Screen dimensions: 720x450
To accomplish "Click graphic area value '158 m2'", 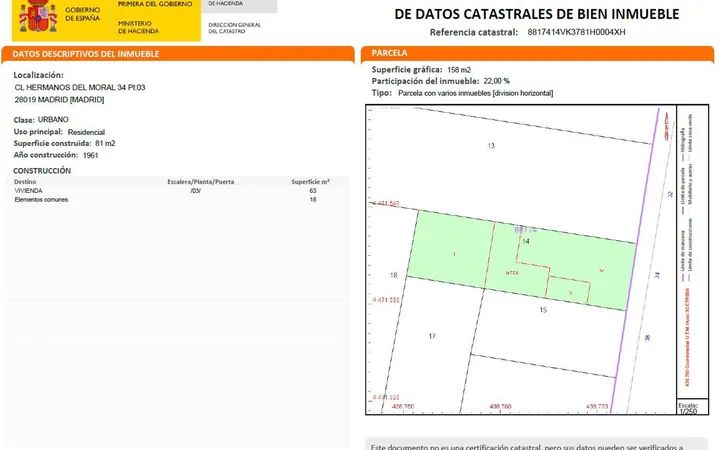I will click(x=459, y=70).
